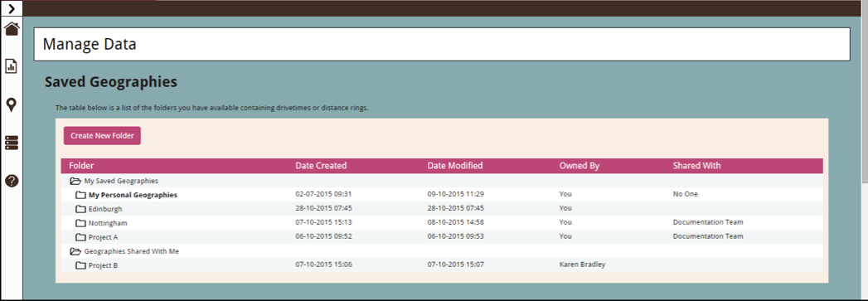
Task: Click the Saved Geographies heading
Action: (x=111, y=82)
